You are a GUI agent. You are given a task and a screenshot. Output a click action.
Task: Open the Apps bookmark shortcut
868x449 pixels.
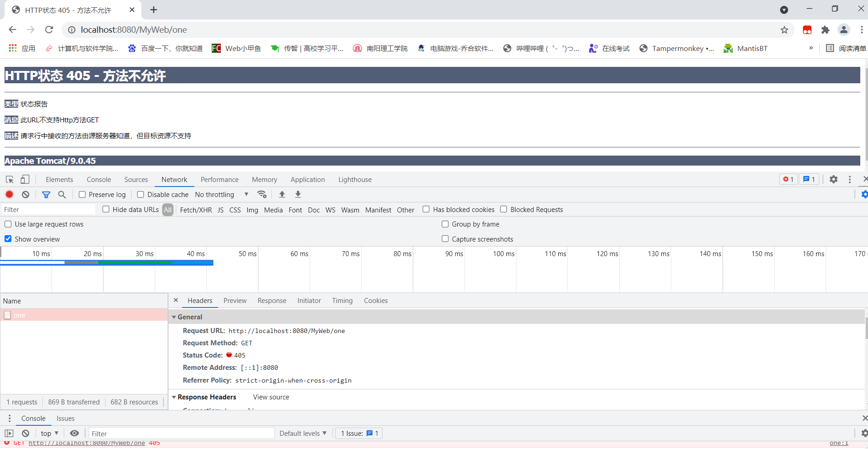[22, 48]
